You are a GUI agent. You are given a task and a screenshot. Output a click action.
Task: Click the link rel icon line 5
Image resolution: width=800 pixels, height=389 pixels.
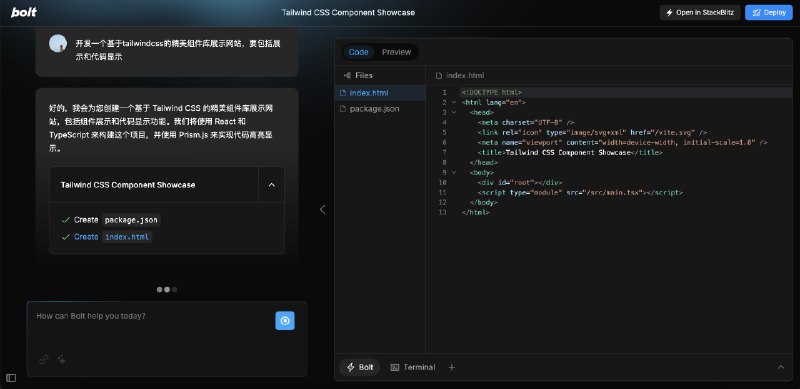point(592,133)
